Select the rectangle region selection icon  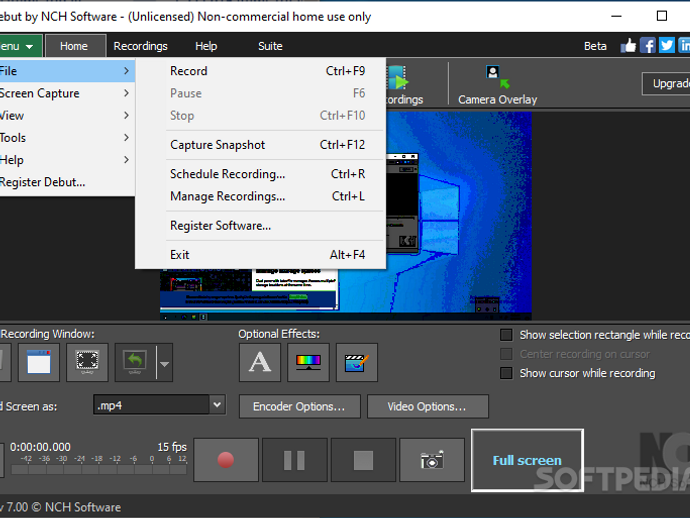pyautogui.click(x=87, y=362)
